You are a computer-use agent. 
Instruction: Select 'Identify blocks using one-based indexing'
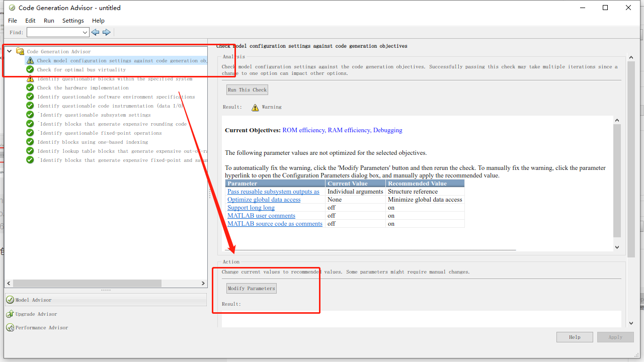point(93,142)
